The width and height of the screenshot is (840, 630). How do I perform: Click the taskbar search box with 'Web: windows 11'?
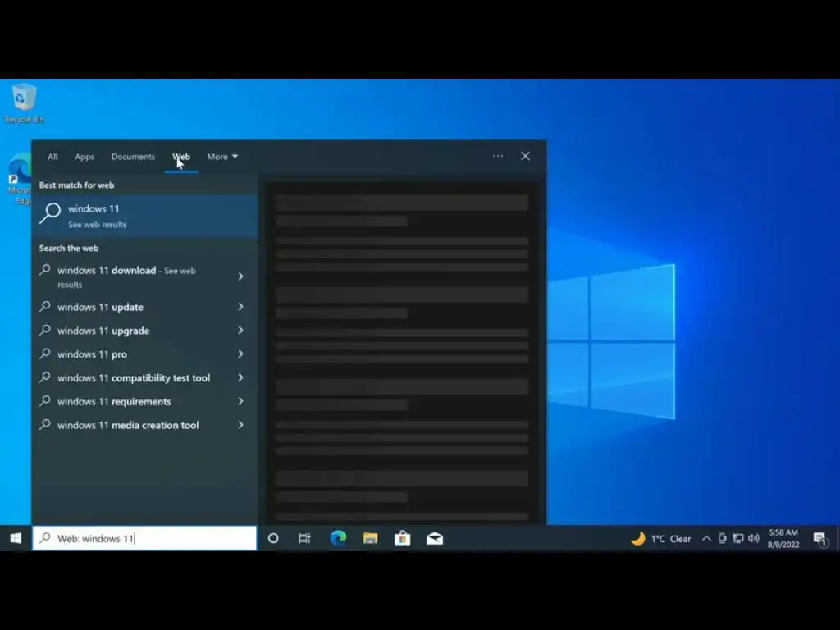pyautogui.click(x=144, y=538)
